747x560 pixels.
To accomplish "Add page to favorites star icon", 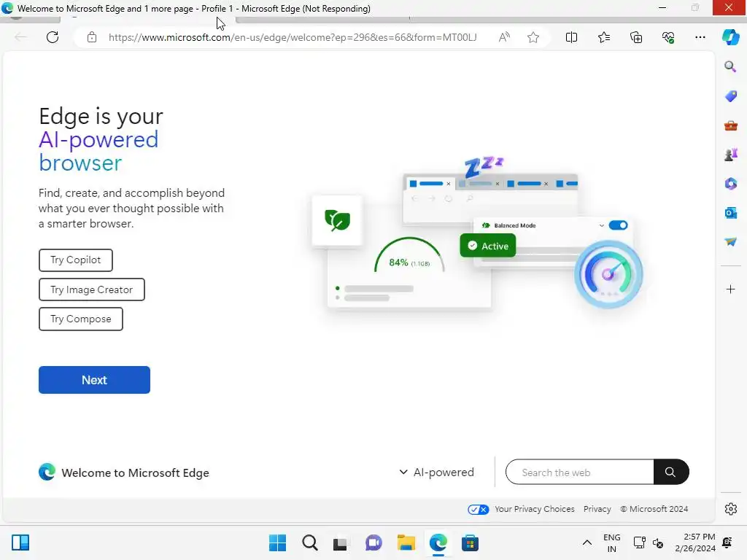I will click(533, 37).
